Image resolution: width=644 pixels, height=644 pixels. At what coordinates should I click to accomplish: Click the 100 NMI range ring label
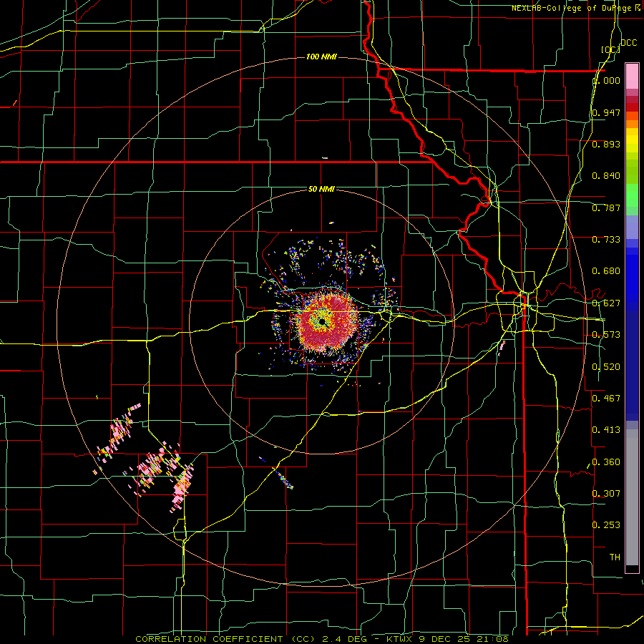tap(321, 57)
